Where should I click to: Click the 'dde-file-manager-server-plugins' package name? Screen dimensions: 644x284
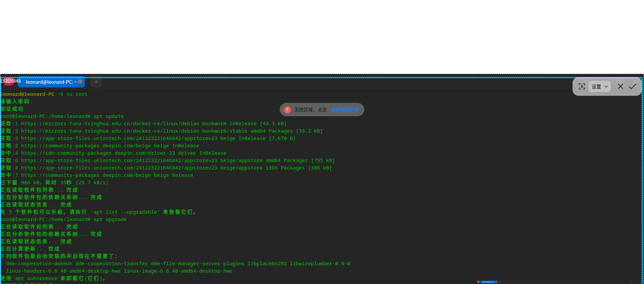click(198, 264)
